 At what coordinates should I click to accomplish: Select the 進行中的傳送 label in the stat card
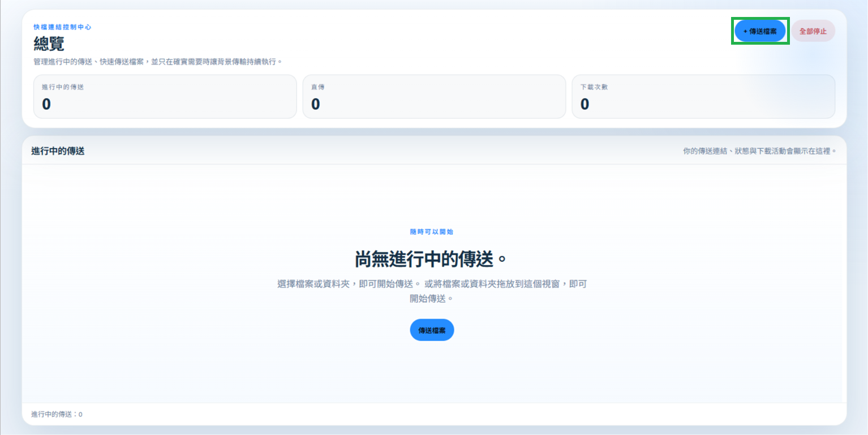(63, 87)
